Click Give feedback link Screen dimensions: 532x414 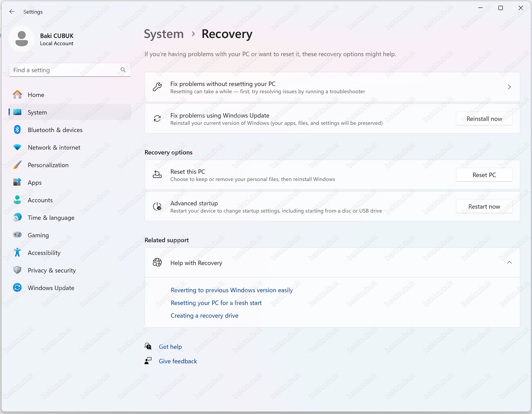click(x=178, y=361)
